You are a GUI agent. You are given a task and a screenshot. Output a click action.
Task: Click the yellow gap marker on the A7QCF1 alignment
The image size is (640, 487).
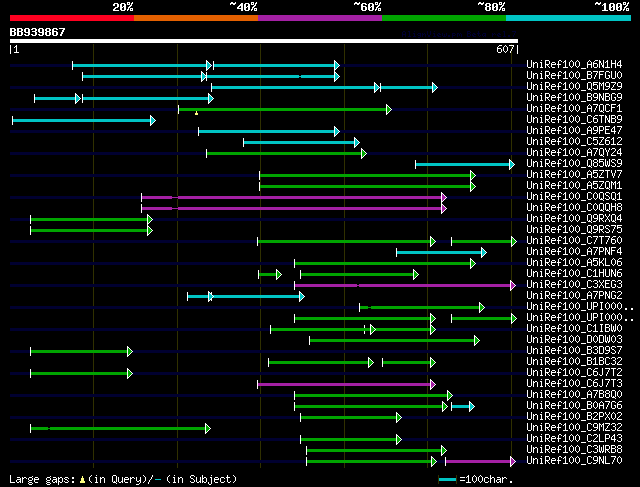pyautogui.click(x=196, y=113)
